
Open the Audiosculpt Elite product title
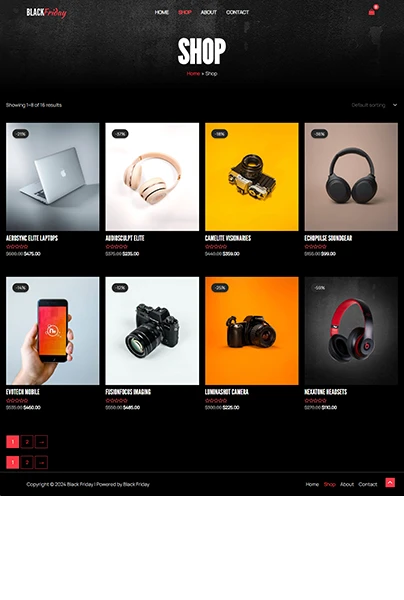[x=125, y=238]
